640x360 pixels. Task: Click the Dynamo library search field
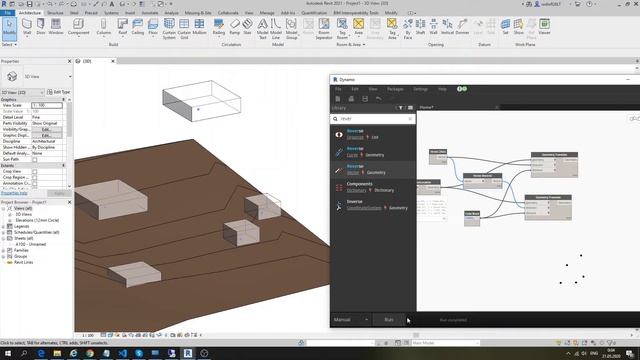click(373, 119)
